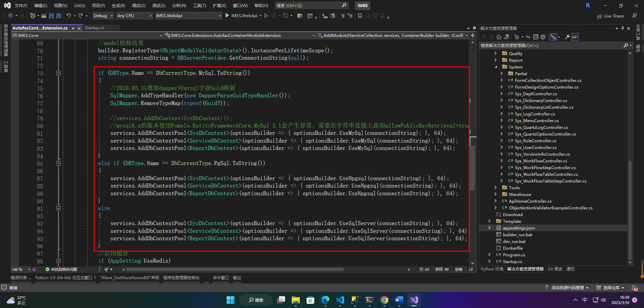This screenshot has width=644, height=308.
Task: Open Google Chrome from the taskbar
Action: point(384,300)
